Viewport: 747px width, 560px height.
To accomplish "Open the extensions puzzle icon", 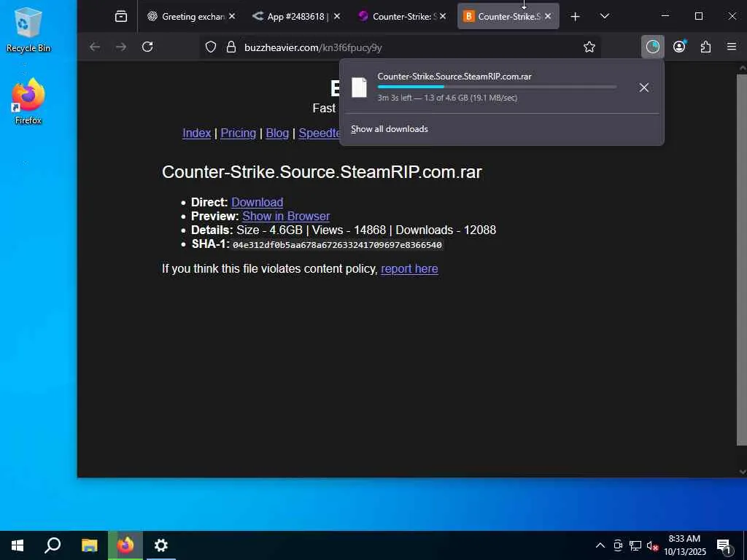I will tap(705, 47).
